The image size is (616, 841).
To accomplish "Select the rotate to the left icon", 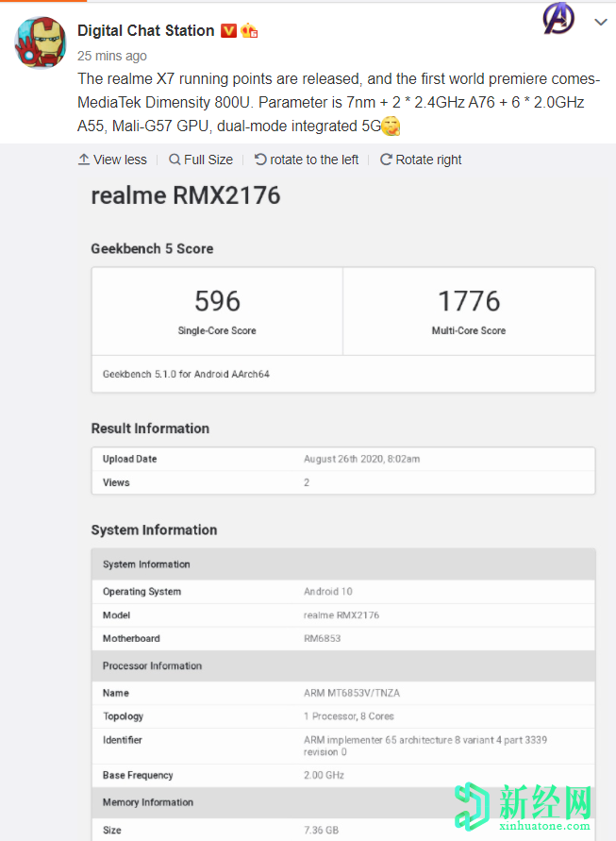I will click(258, 160).
